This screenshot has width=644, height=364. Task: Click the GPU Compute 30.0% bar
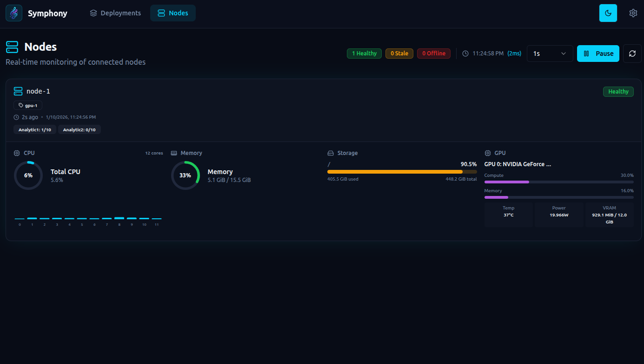pos(559,182)
